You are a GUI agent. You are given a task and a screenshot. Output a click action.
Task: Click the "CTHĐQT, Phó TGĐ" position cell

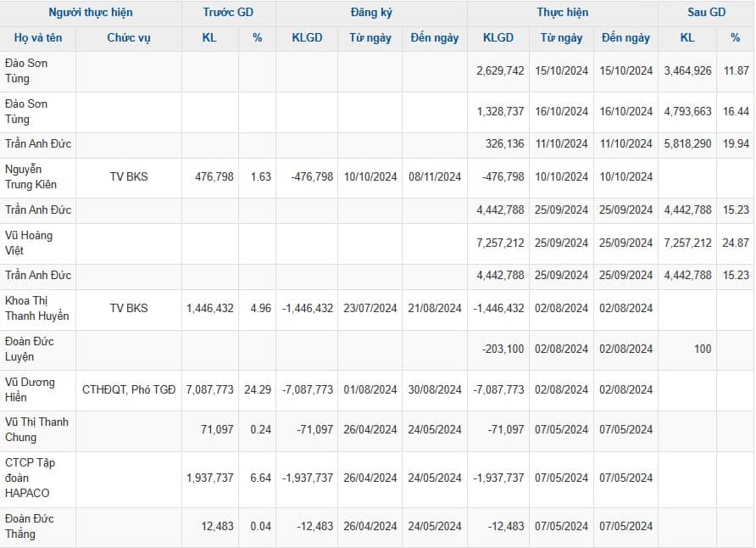click(x=129, y=389)
